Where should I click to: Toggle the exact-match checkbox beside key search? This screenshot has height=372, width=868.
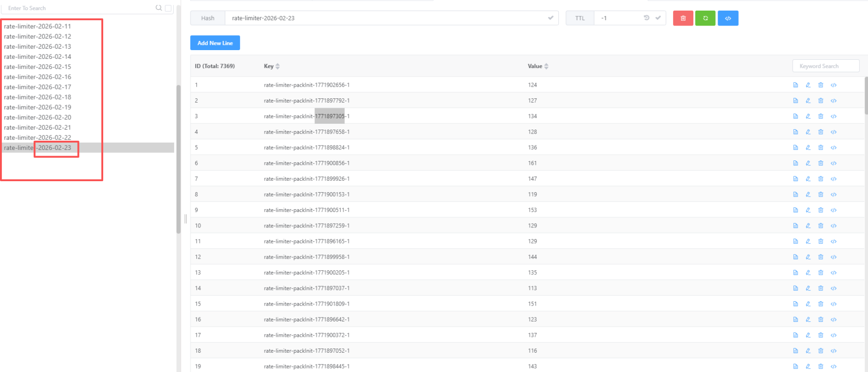pos(168,8)
